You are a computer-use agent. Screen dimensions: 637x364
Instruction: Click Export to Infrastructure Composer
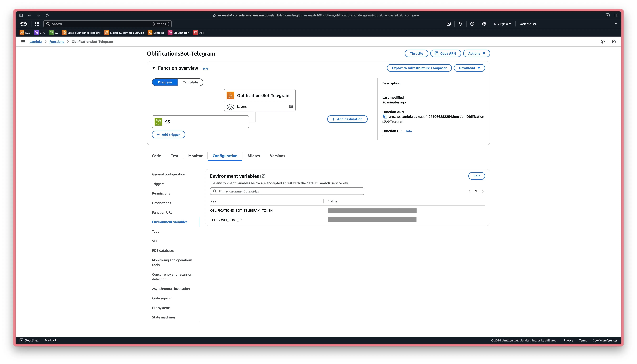[x=419, y=68]
